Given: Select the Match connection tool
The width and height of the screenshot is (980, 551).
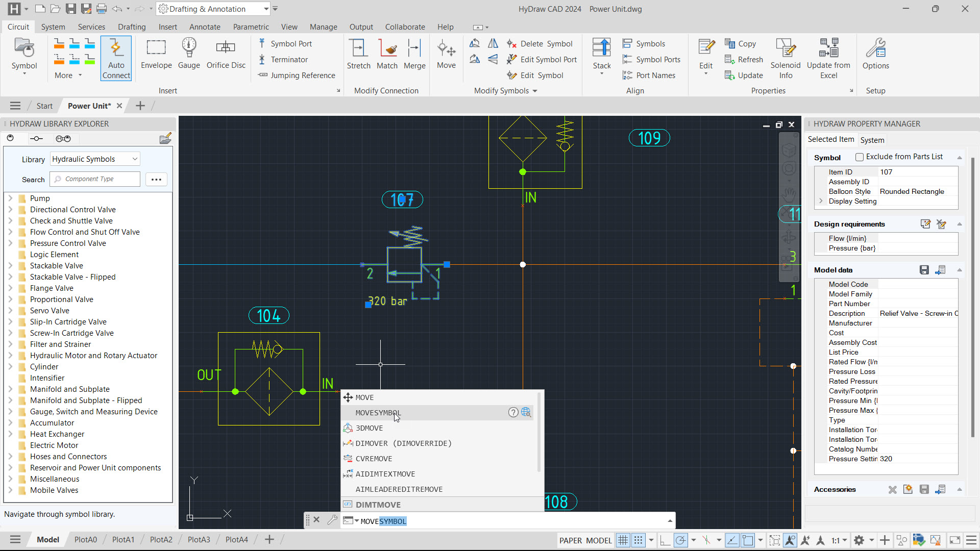Looking at the screenshot, I should [x=387, y=54].
